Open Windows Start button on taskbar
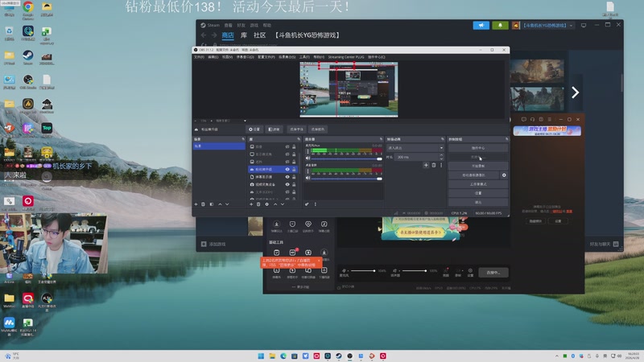 click(261, 356)
